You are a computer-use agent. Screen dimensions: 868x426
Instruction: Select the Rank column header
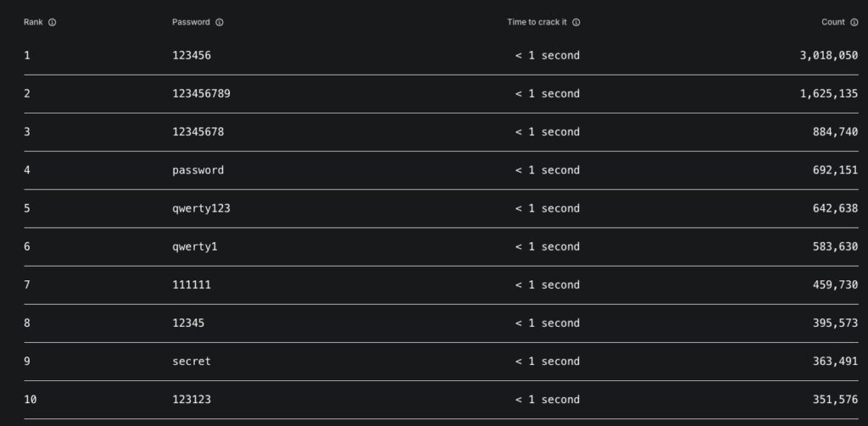(33, 22)
